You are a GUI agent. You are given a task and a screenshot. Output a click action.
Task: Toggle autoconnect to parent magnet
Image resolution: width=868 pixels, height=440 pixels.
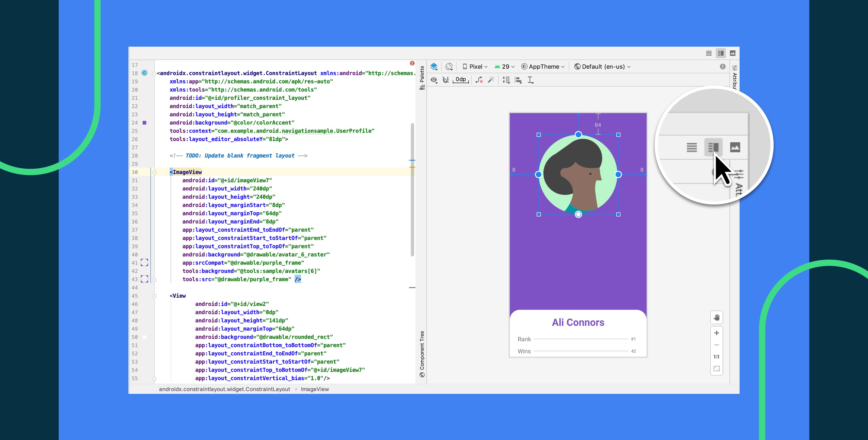[x=446, y=80]
